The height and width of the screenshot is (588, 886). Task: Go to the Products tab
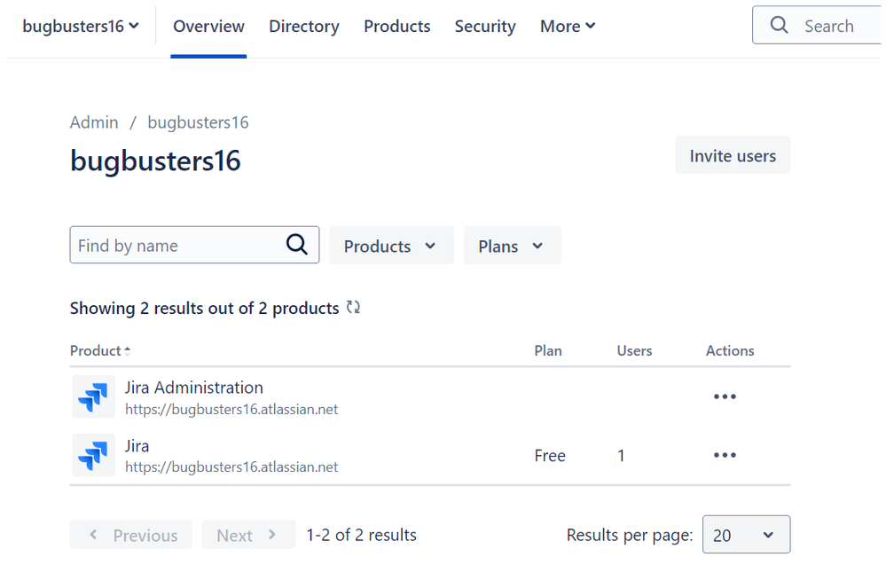coord(396,26)
